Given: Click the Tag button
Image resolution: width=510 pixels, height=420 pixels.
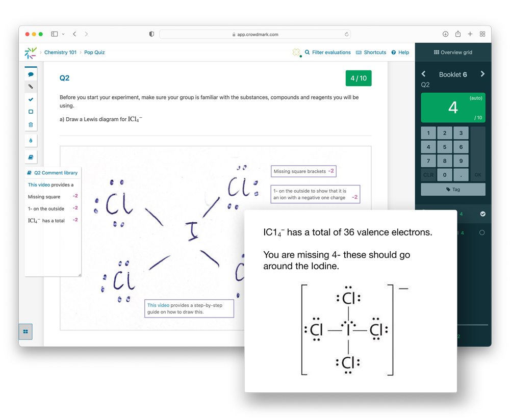Looking at the screenshot, I should [453, 189].
